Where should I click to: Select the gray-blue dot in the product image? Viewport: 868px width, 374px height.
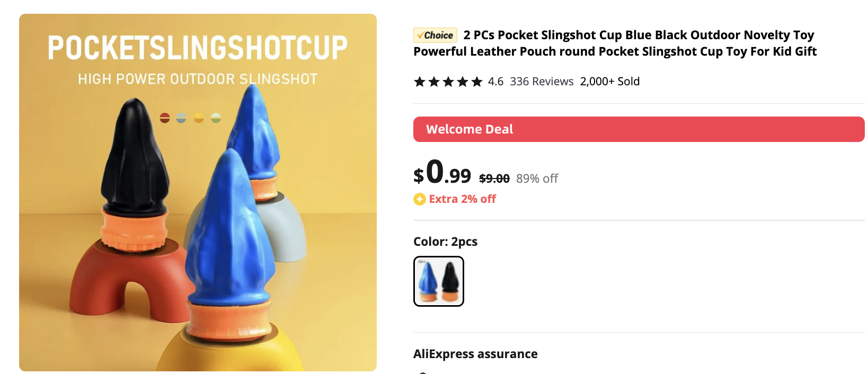(x=181, y=118)
